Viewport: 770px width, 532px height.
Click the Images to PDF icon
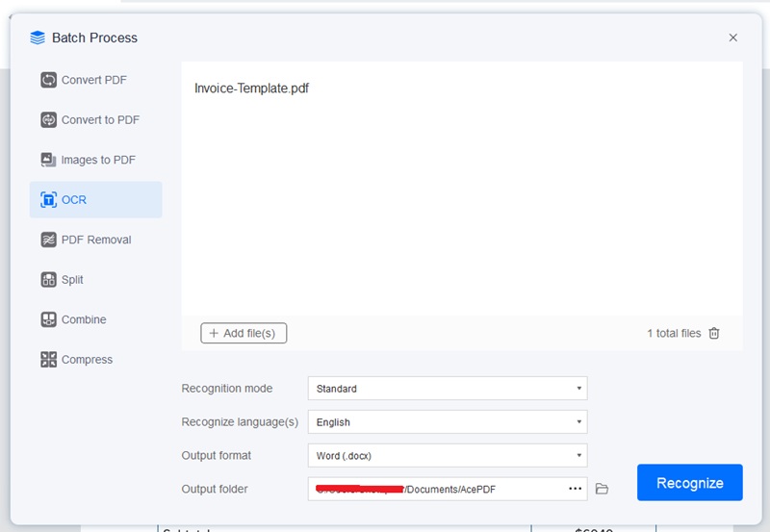(x=48, y=160)
